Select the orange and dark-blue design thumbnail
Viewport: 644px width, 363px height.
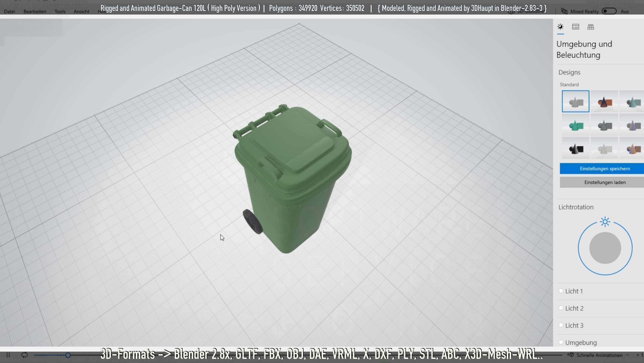[605, 101]
